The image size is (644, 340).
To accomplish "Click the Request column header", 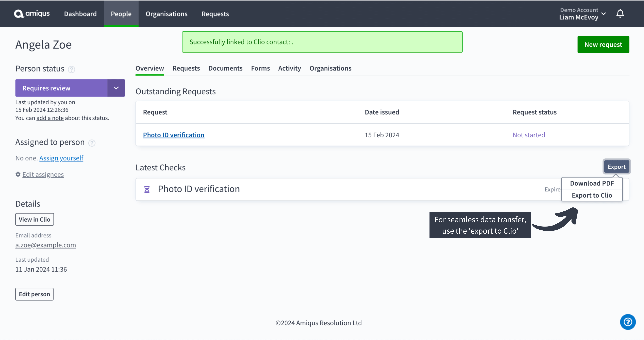I will [x=155, y=112].
